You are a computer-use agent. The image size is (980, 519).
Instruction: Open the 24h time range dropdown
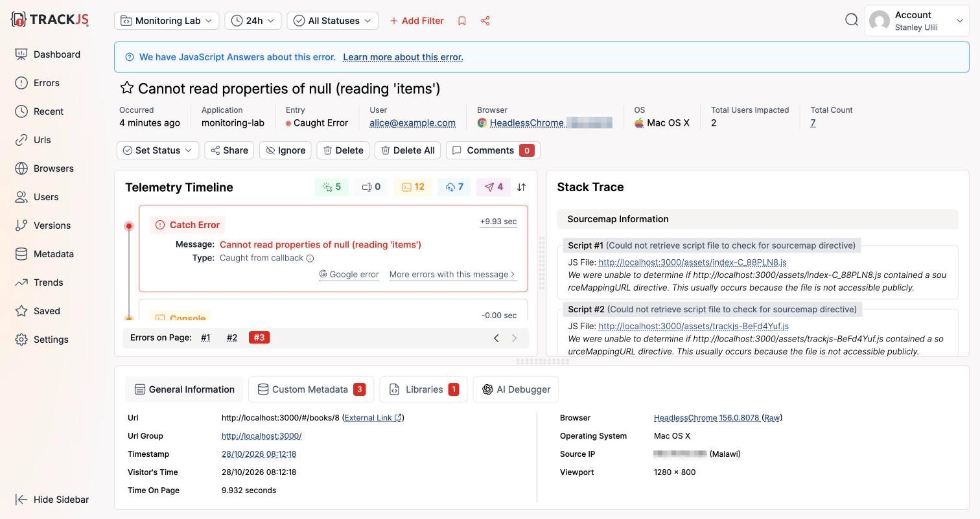pyautogui.click(x=253, y=21)
